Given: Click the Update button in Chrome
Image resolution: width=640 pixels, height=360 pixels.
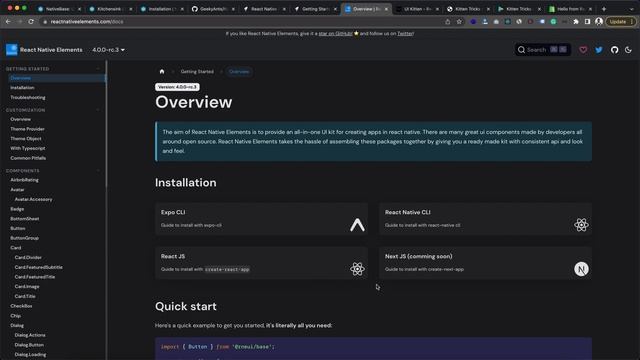Looking at the screenshot, I should (620, 22).
